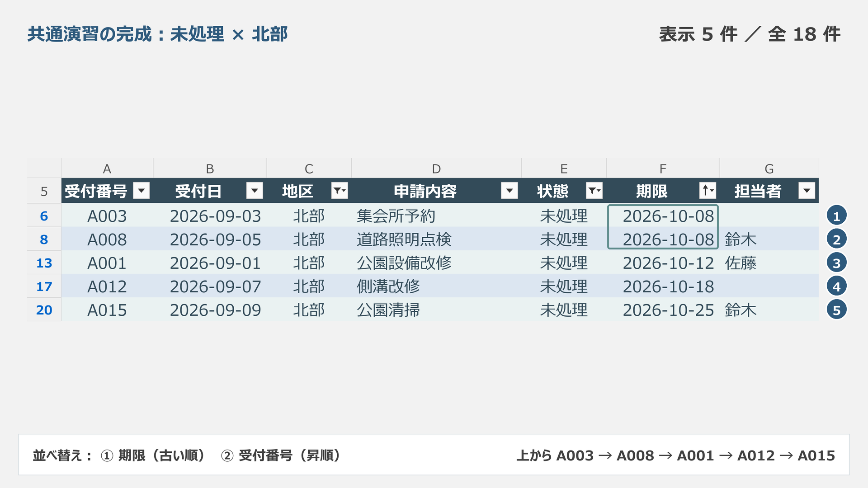Open the 期限 sort-ascending dropdown button

coord(708,191)
